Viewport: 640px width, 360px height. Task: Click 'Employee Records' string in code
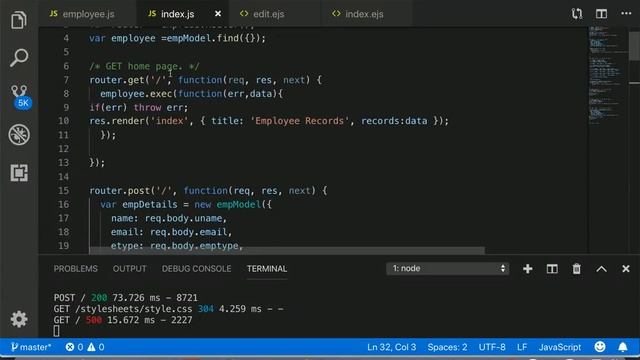[300, 121]
